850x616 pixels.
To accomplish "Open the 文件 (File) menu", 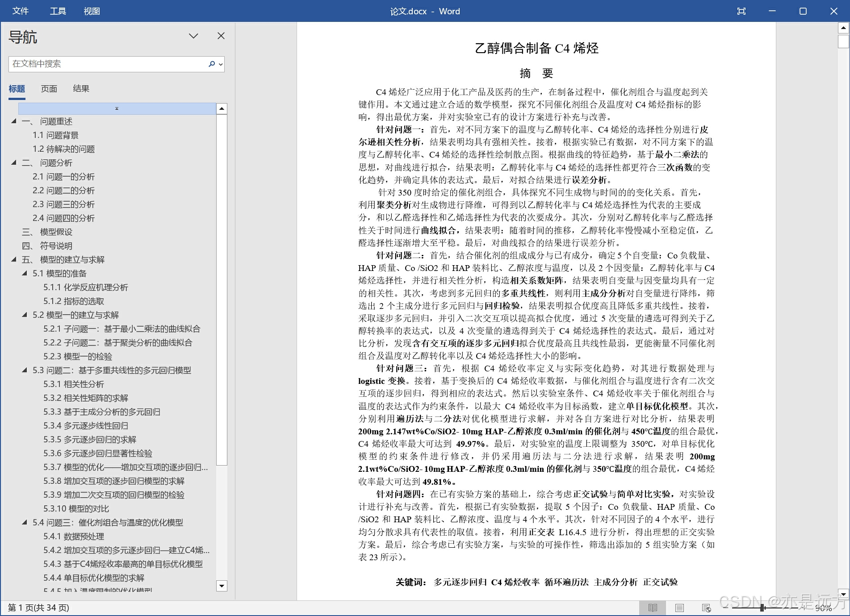I will [x=21, y=11].
